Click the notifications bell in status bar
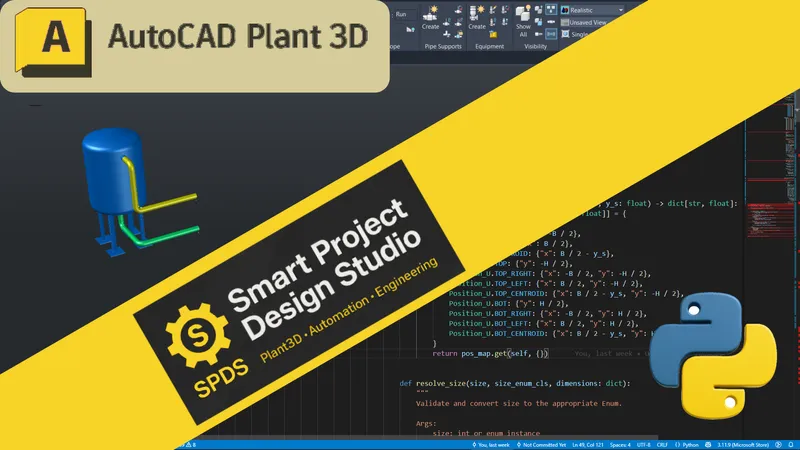This screenshot has width=800, height=450. click(x=791, y=445)
